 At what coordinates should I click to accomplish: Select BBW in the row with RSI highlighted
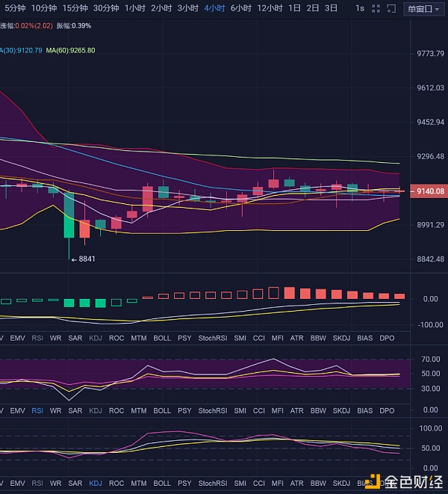point(318,410)
